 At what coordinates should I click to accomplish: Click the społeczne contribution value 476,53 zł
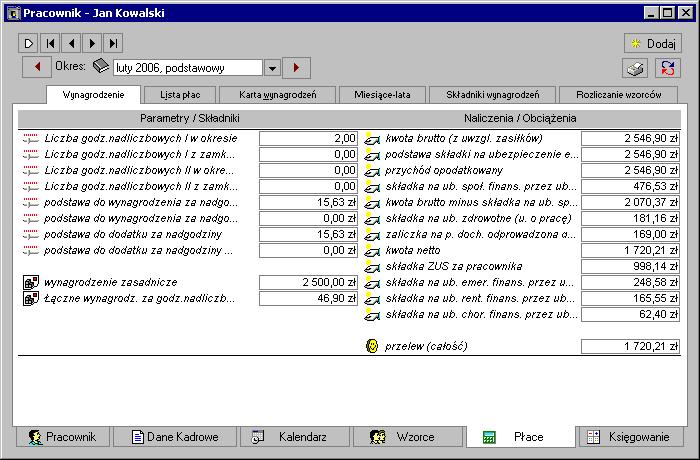pyautogui.click(x=630, y=186)
